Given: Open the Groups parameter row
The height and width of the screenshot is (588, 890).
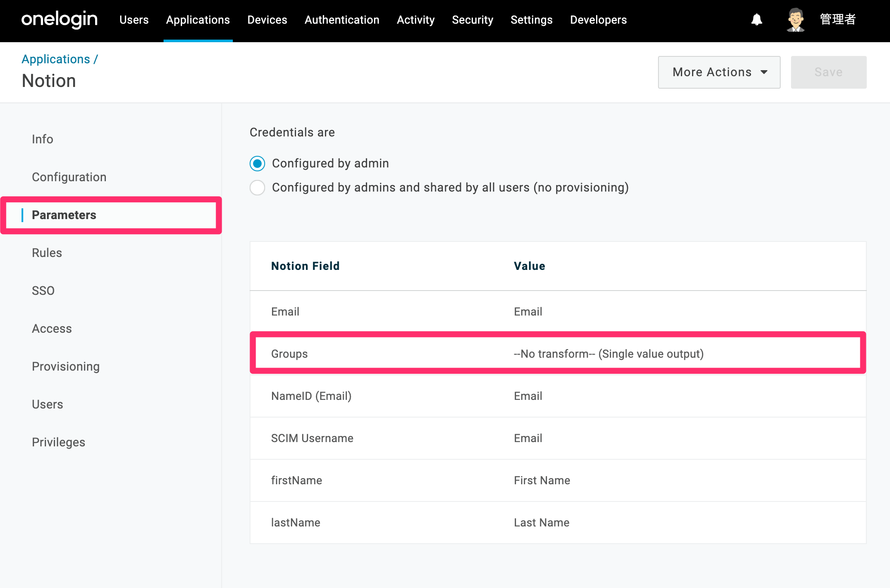Looking at the screenshot, I should (558, 354).
